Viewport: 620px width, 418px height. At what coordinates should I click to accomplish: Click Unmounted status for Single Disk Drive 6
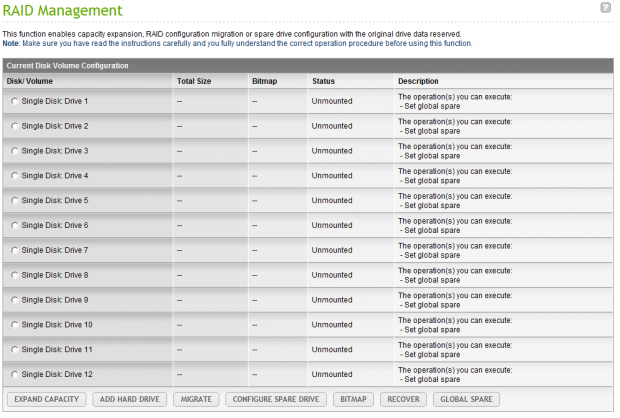coord(332,225)
